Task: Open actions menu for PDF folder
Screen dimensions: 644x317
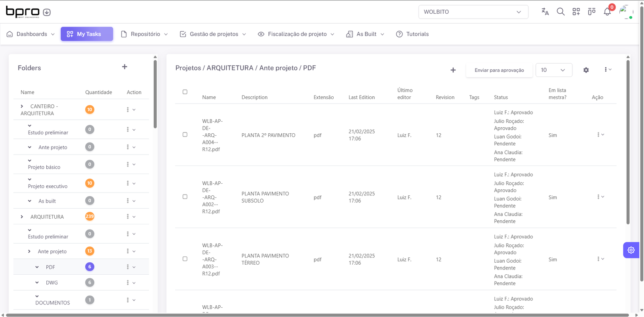Action: click(x=131, y=267)
